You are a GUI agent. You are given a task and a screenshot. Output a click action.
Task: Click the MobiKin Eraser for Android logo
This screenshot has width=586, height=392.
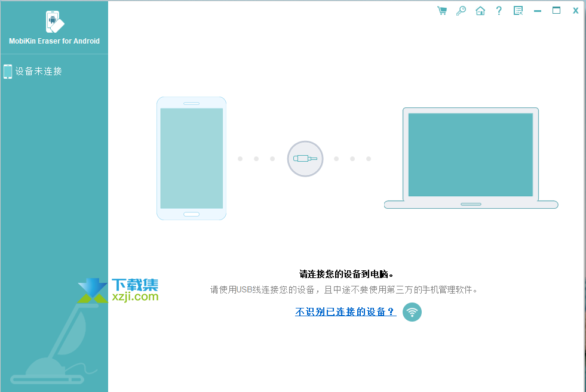(54, 21)
